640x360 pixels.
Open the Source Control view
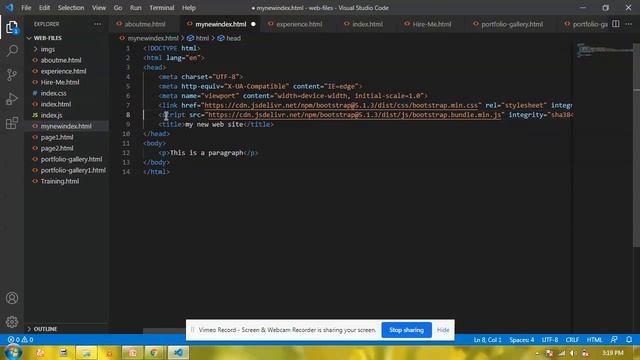[x=12, y=75]
